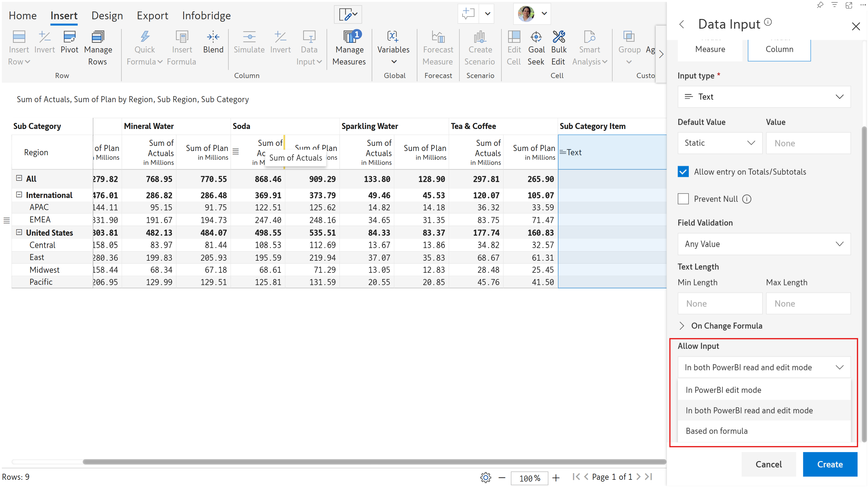868x487 pixels.
Task: Click the Cancel button
Action: click(x=768, y=464)
